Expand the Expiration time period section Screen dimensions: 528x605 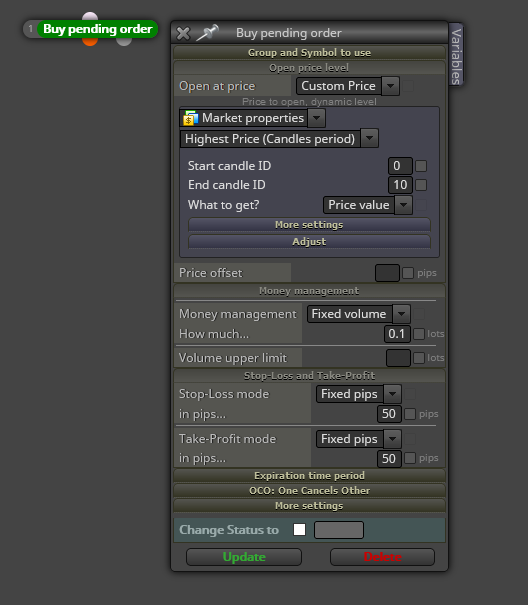pyautogui.click(x=310, y=475)
